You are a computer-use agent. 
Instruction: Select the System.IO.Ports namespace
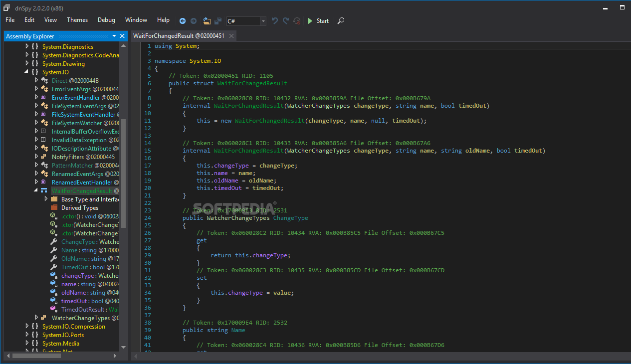click(63, 335)
